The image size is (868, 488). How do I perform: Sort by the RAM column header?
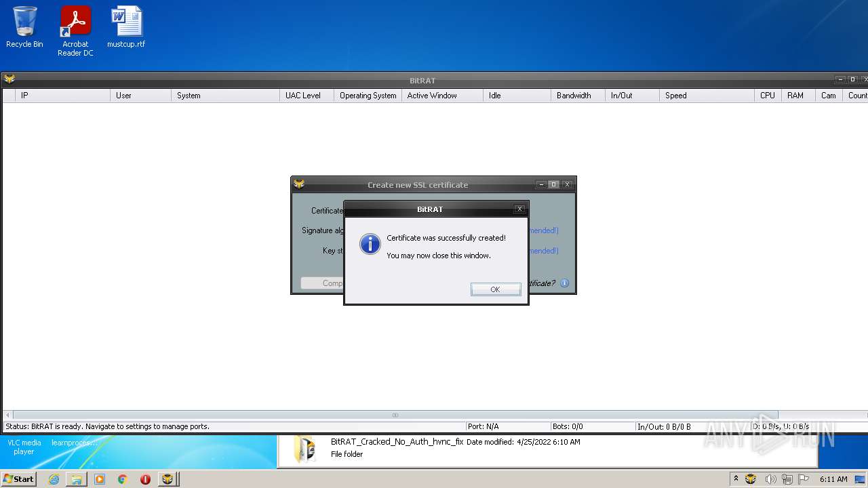[798, 96]
